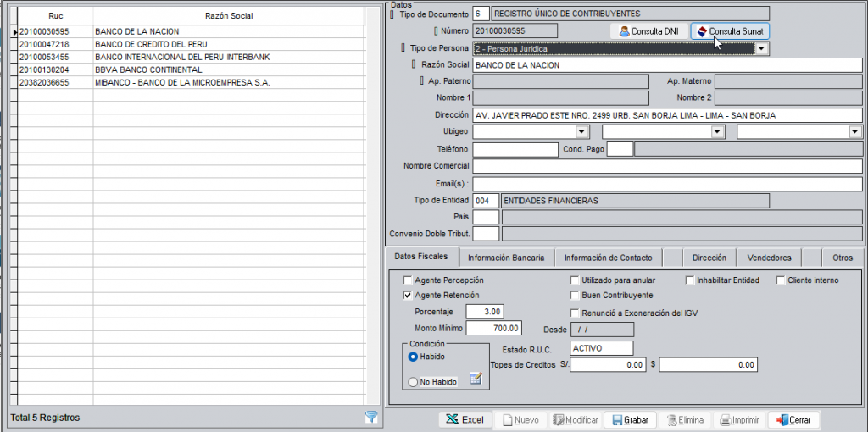Select the BBVA BANCO CONTINENTAL row
The image size is (868, 432).
pyautogui.click(x=192, y=69)
